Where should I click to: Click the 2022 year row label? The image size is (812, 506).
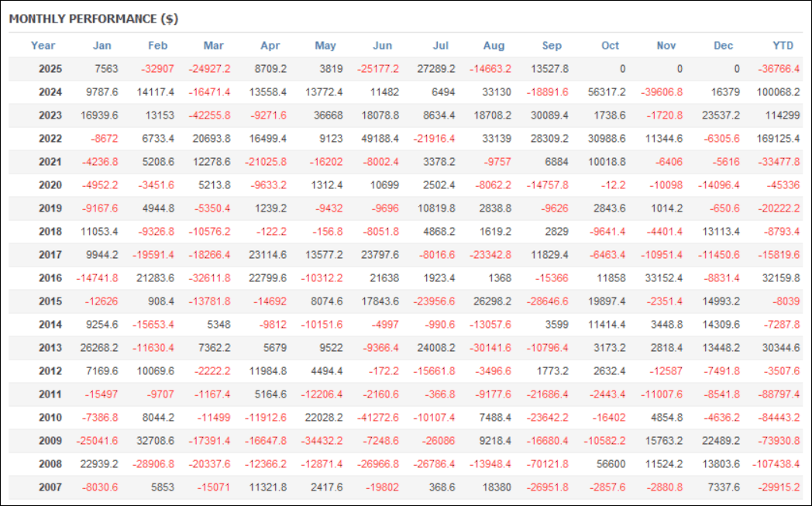50,139
